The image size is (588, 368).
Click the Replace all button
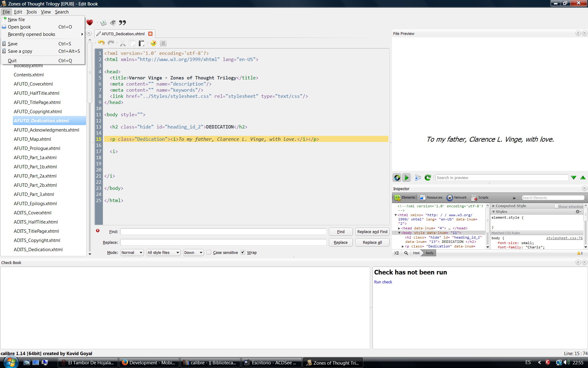pos(372,242)
